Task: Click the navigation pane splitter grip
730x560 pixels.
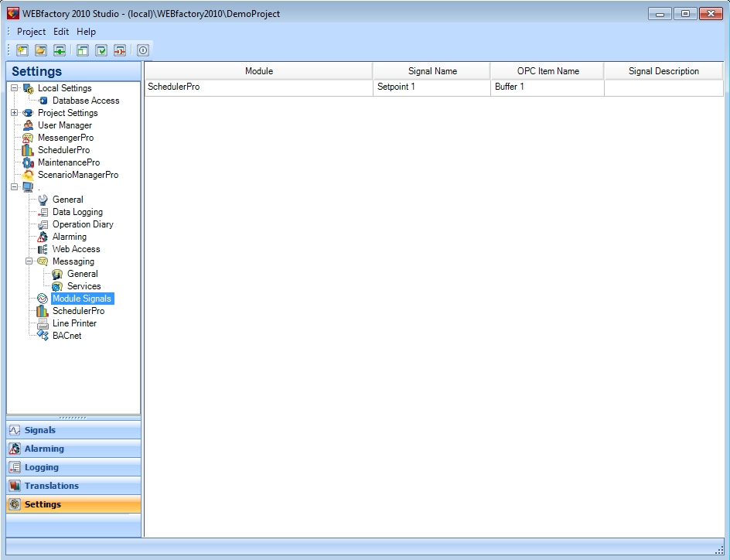Action: coord(73,418)
